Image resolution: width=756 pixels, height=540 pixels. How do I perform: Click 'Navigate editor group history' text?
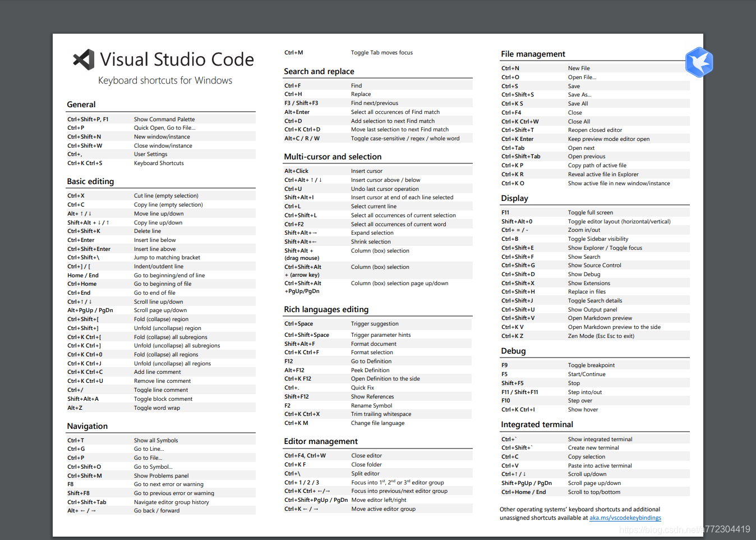click(x=172, y=502)
